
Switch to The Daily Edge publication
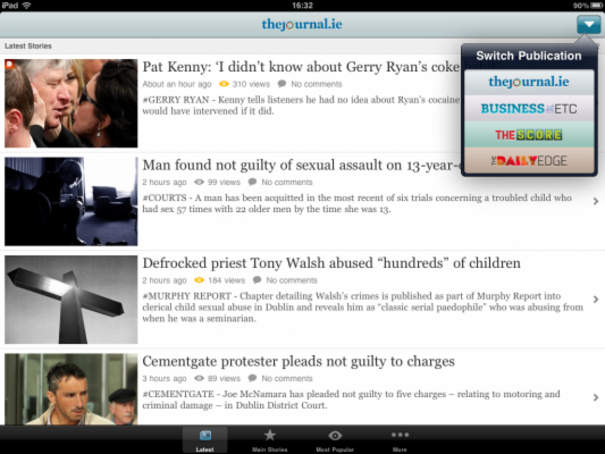click(x=529, y=160)
